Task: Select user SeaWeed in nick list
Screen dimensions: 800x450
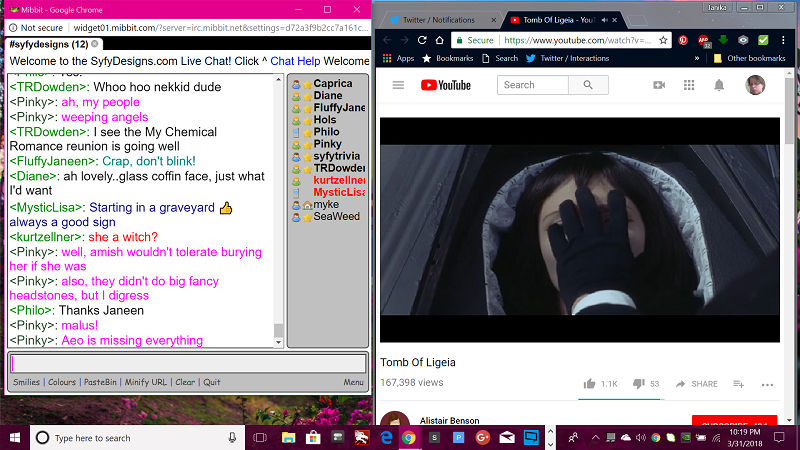Action: coord(336,216)
